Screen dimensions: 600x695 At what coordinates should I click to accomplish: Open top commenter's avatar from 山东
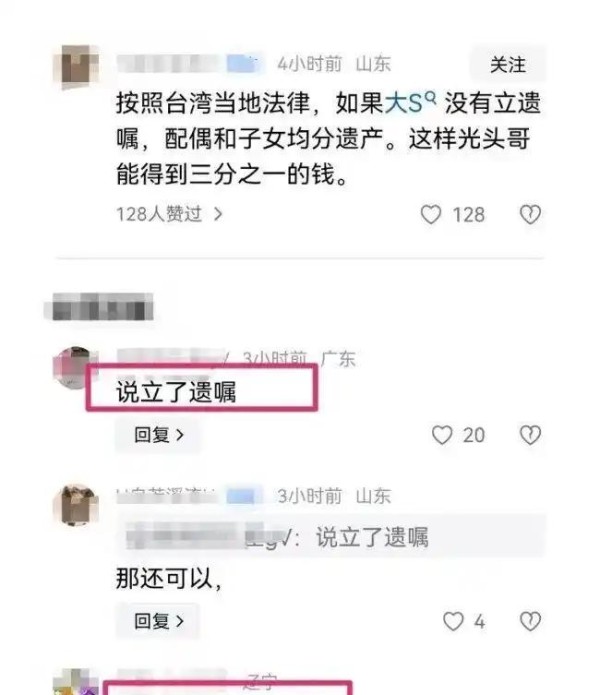pos(76,66)
